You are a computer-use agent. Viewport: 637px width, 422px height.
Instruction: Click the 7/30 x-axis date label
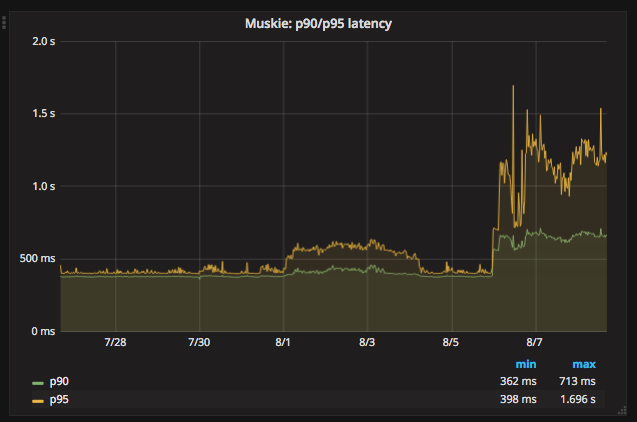[x=199, y=342]
